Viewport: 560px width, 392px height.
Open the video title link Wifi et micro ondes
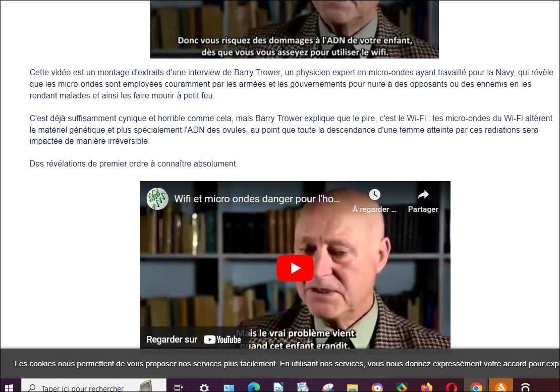coord(257,199)
